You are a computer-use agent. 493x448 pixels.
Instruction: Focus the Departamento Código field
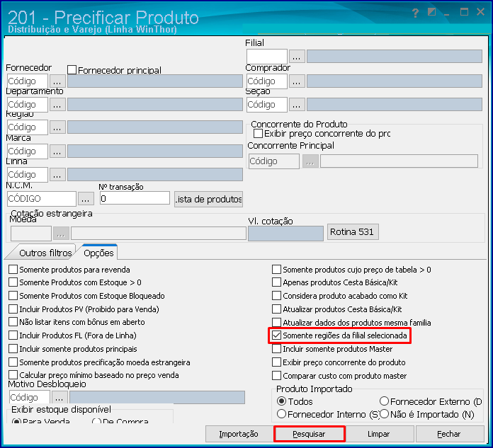click(28, 104)
